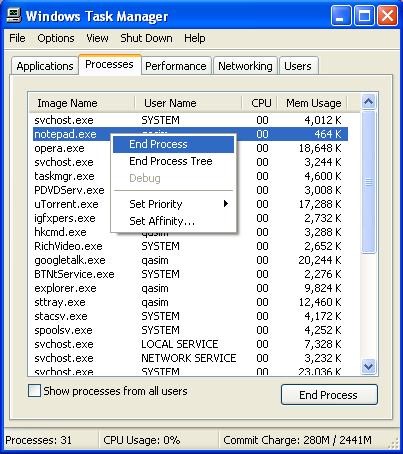Select Set Priority in context menu
The image size is (403, 454).
coord(173,204)
